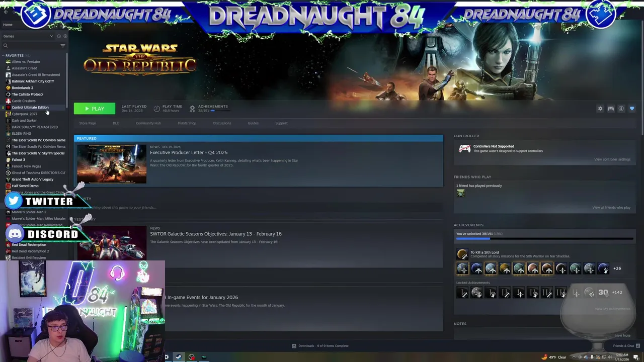
Task: Collapse the FAVORITES category
Action: [4, 55]
